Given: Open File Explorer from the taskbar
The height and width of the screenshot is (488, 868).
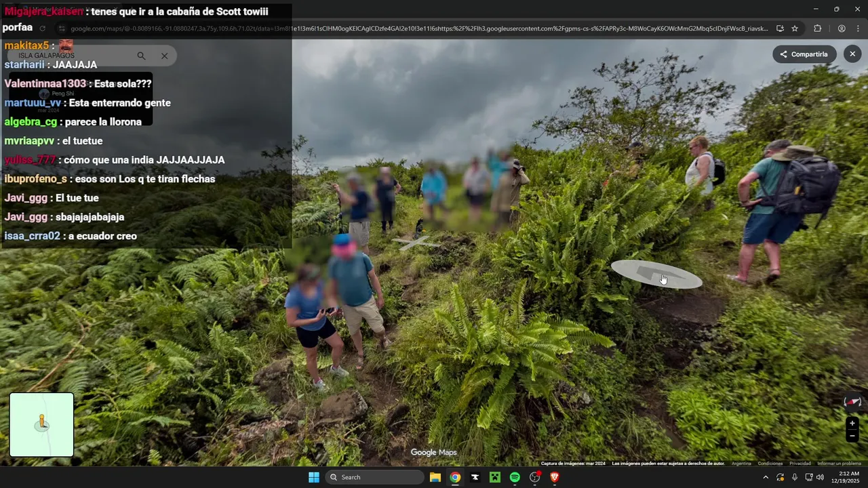Looking at the screenshot, I should coord(435,477).
